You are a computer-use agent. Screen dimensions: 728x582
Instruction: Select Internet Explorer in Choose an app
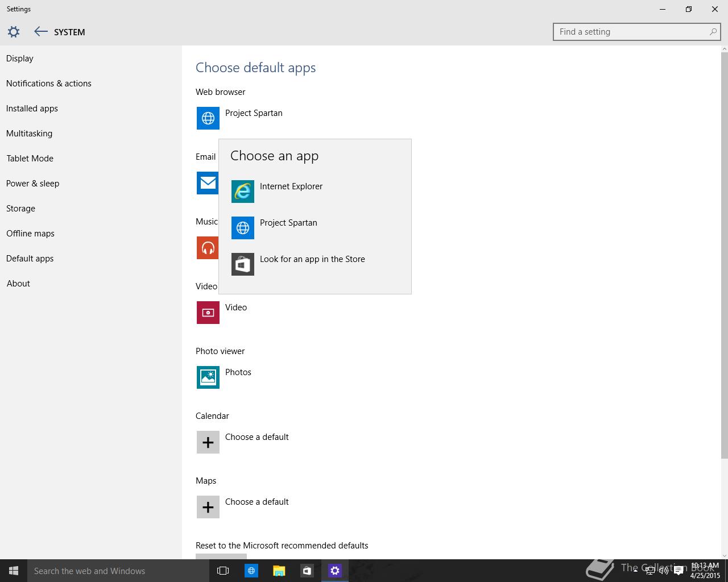291,186
